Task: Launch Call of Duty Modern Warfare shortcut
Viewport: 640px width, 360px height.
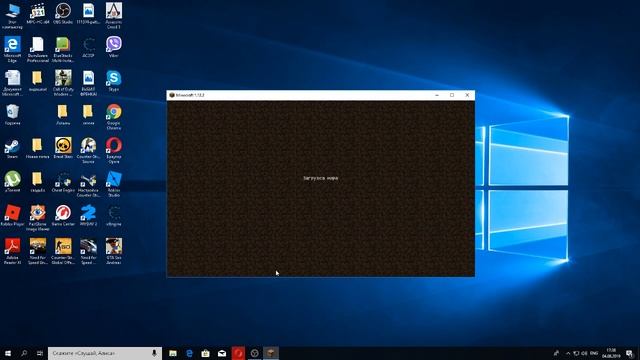Action: click(63, 83)
